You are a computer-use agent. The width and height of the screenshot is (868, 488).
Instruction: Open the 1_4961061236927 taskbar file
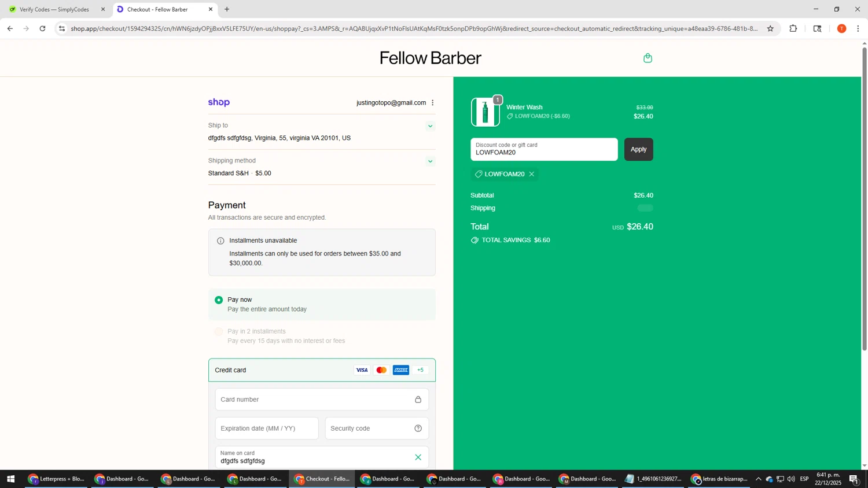point(654,479)
